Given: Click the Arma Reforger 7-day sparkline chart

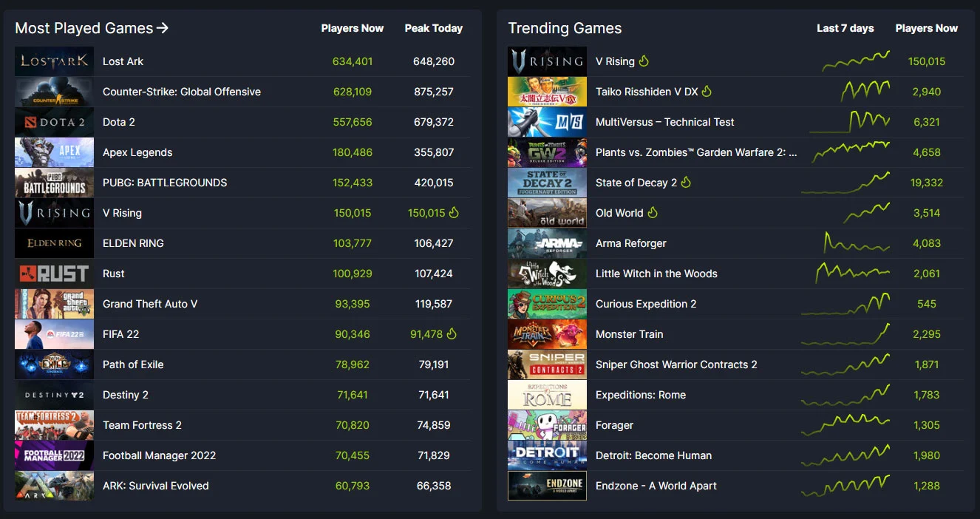Looking at the screenshot, I should [x=857, y=242].
